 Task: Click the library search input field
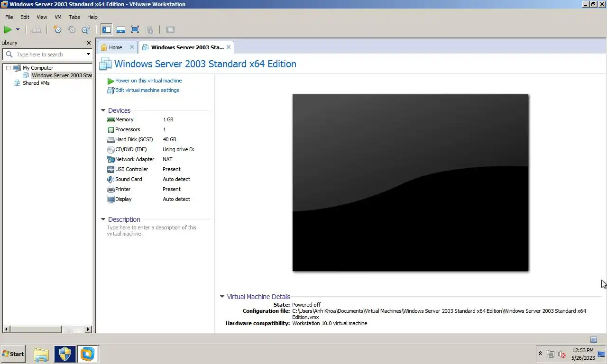(50, 55)
